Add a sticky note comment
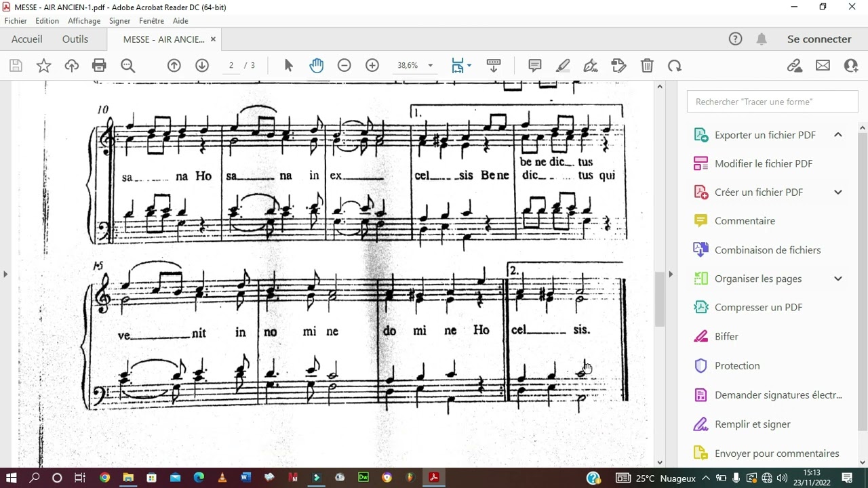 pyautogui.click(x=535, y=66)
